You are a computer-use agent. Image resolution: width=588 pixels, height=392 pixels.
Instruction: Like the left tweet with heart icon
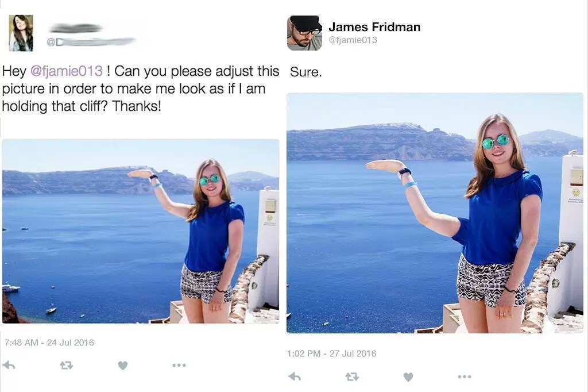tap(123, 366)
